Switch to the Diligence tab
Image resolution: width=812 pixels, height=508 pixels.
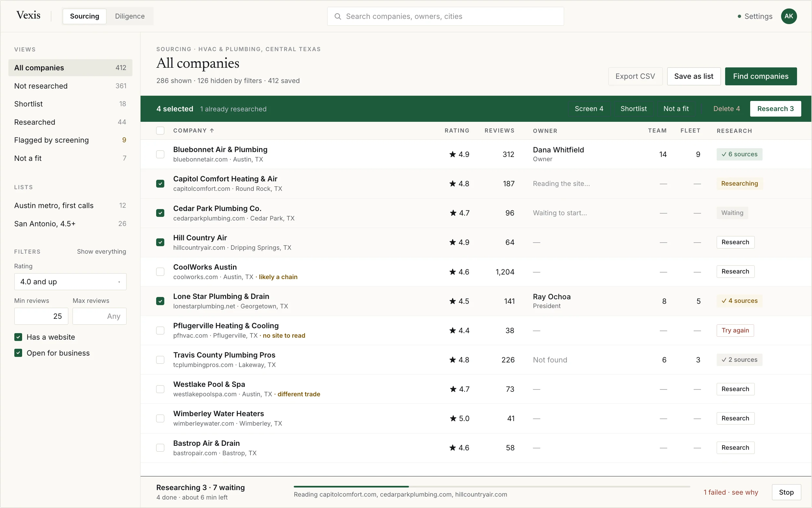coord(130,16)
